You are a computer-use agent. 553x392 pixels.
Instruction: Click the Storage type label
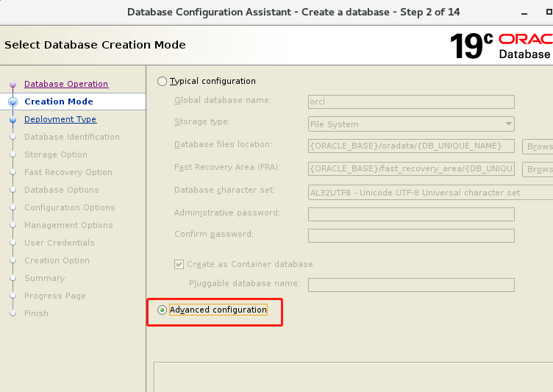(202, 122)
